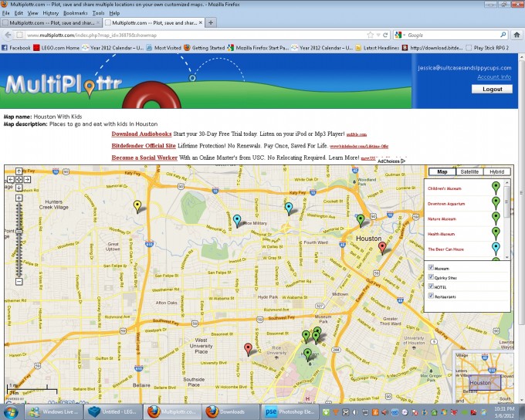
Task: Switch to Hybrid map view
Action: (497, 172)
